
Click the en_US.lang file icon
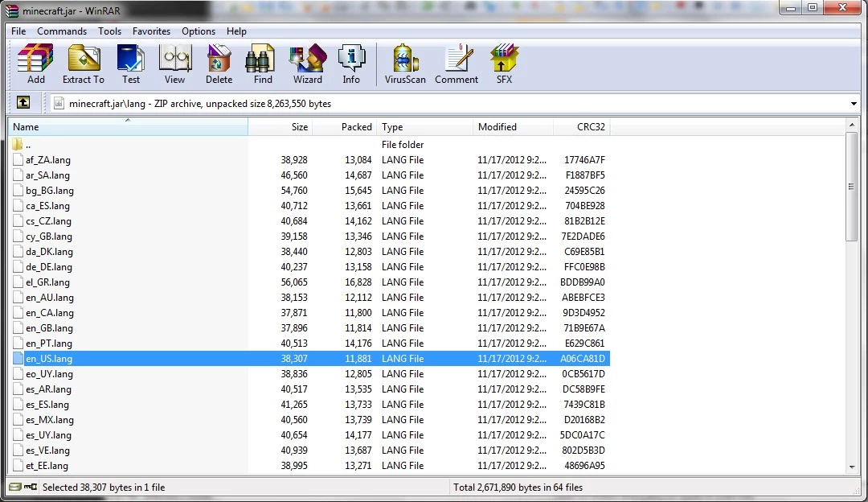[18, 359]
